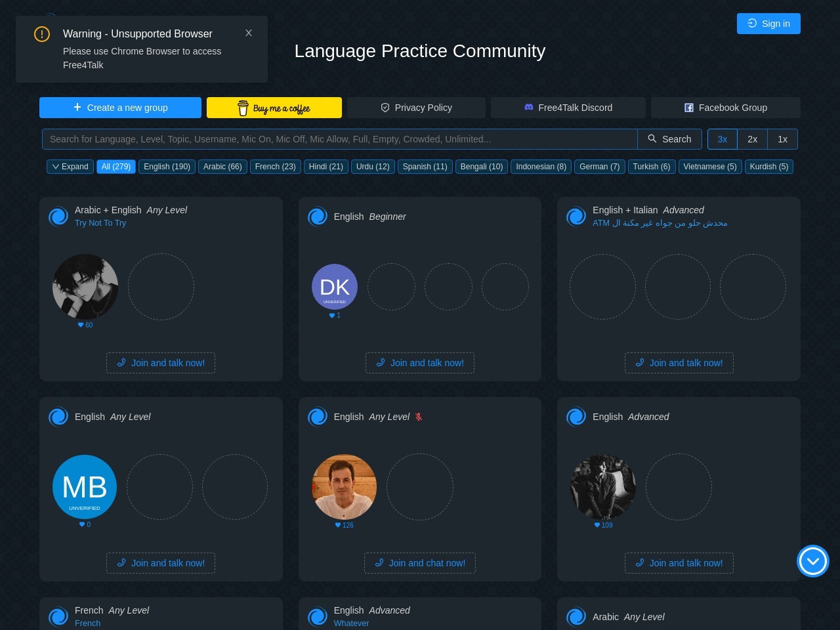Select the 2x grid layout

[753, 139]
